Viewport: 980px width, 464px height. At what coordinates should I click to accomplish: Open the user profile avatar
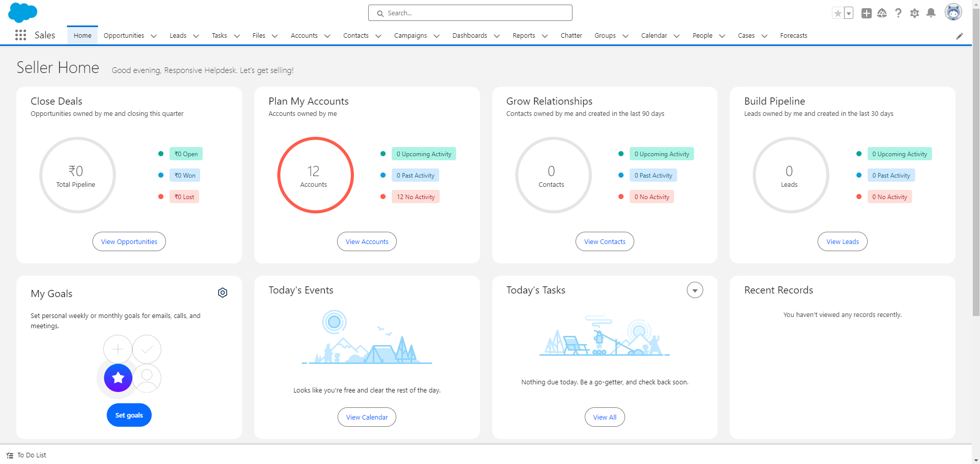953,12
